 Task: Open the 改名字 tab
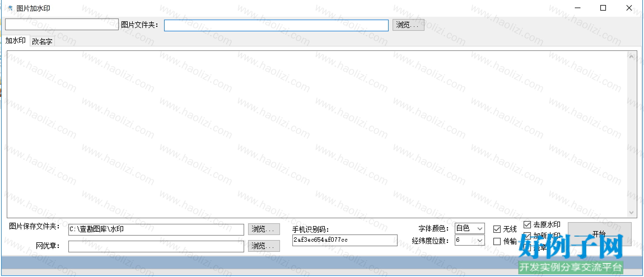pos(42,42)
